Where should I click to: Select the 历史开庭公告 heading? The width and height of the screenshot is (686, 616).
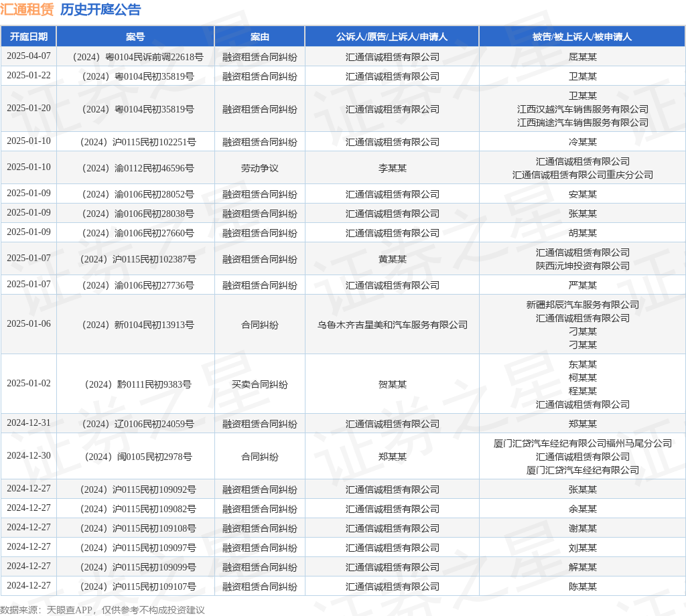100,9
